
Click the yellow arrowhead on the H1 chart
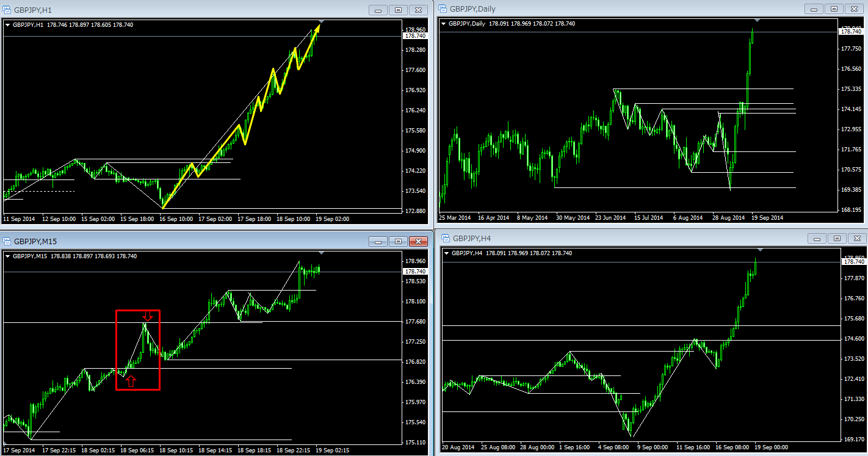[x=316, y=31]
